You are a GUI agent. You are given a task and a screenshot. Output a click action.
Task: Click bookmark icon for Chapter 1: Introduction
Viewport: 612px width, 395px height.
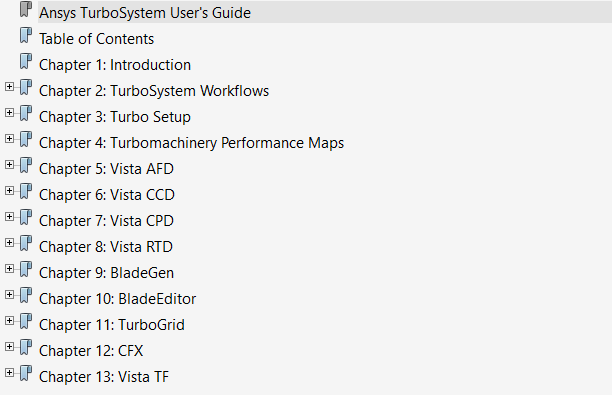[x=26, y=61]
